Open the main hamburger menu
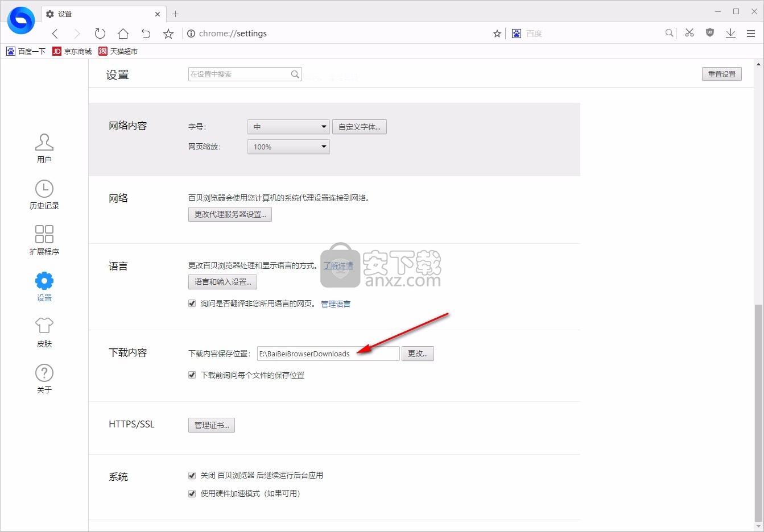Viewport: 764px width, 532px height. point(751,34)
